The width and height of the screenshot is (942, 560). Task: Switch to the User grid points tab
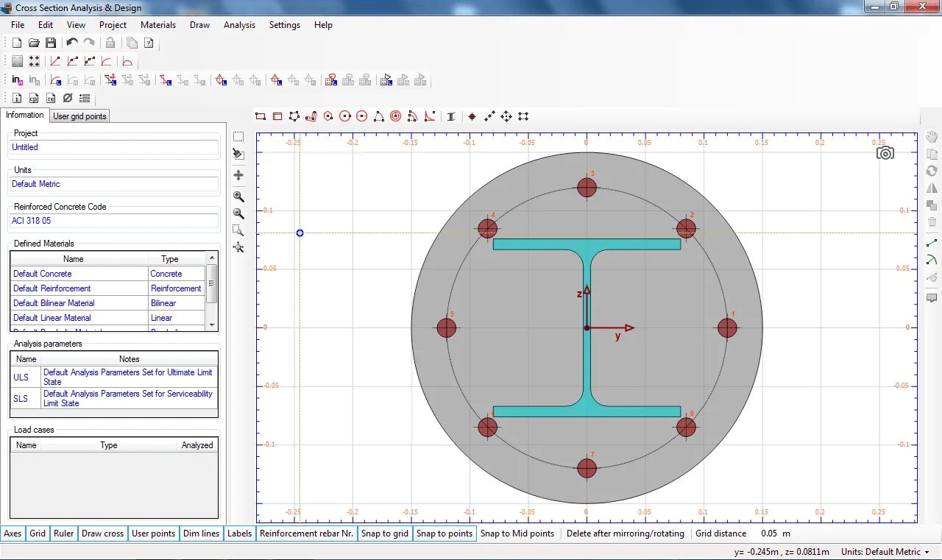point(79,116)
